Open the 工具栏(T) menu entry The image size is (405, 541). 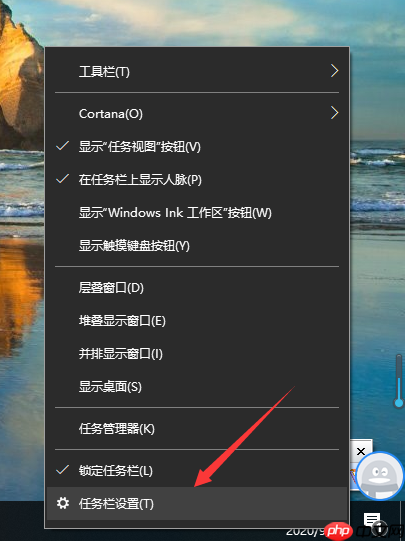coord(197,71)
